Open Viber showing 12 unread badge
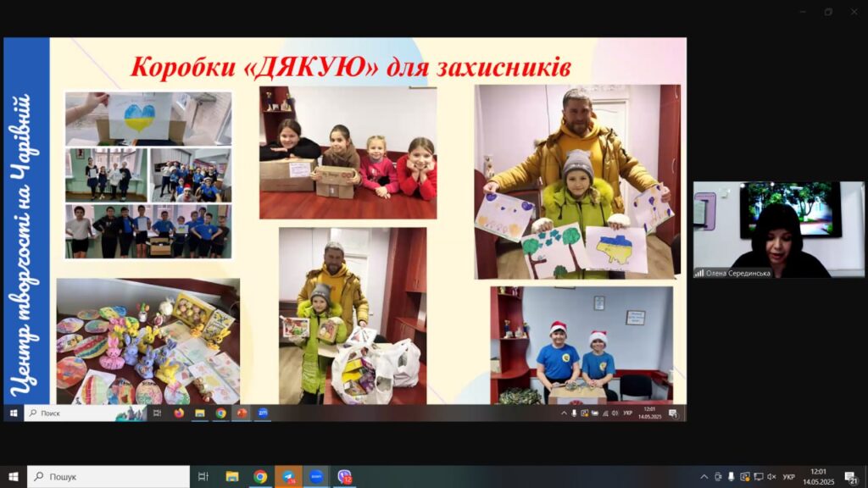Viewport: 868px width, 488px height. coord(344,476)
